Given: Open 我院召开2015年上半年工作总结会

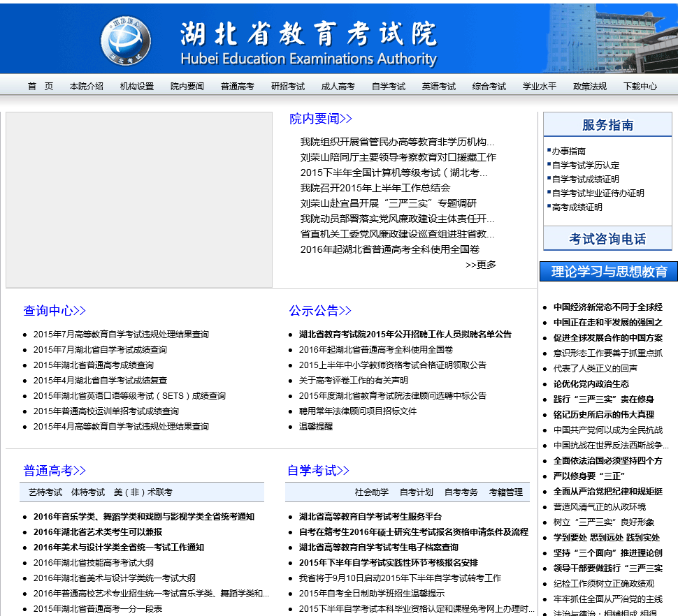Looking at the screenshot, I should (375, 188).
